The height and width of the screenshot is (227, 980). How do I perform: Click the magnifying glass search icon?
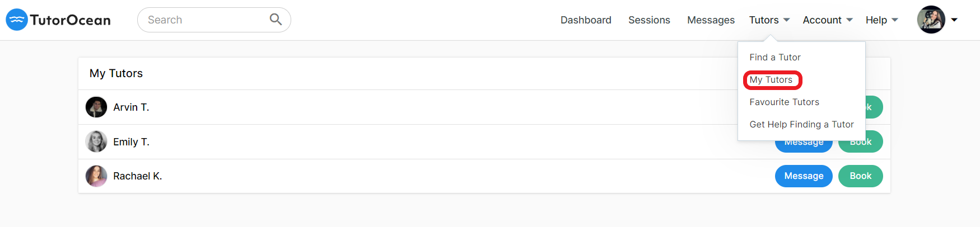[x=276, y=20]
